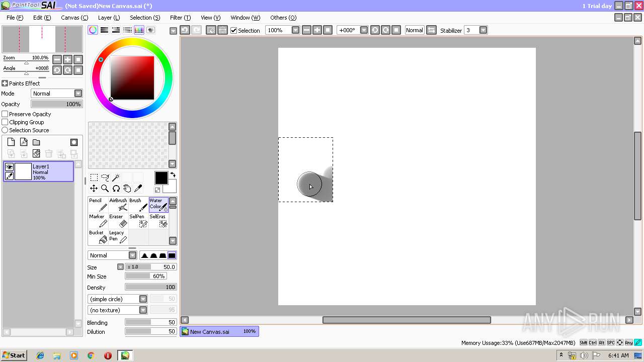
Task: Click zoom out button in navigator
Action: coord(57,59)
